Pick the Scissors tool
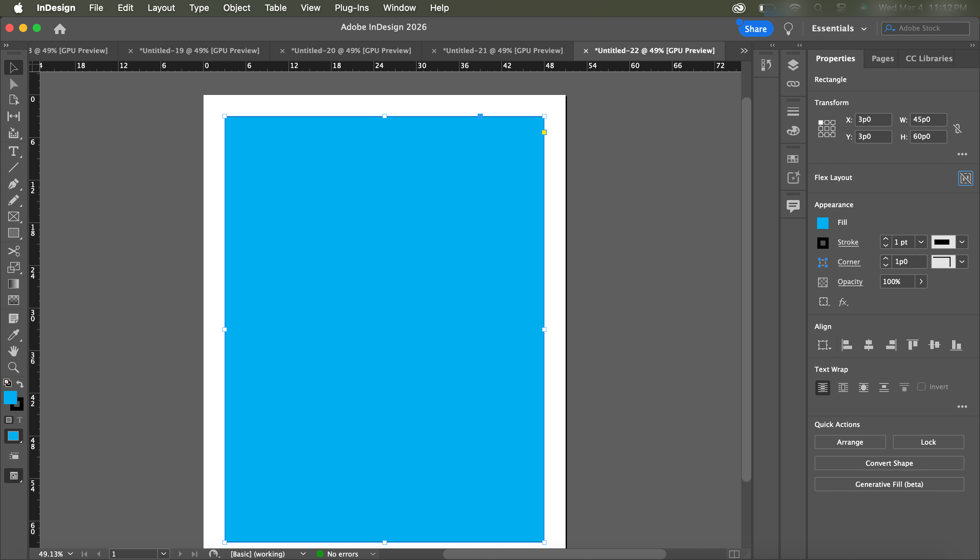The height and width of the screenshot is (560, 980). (x=14, y=251)
